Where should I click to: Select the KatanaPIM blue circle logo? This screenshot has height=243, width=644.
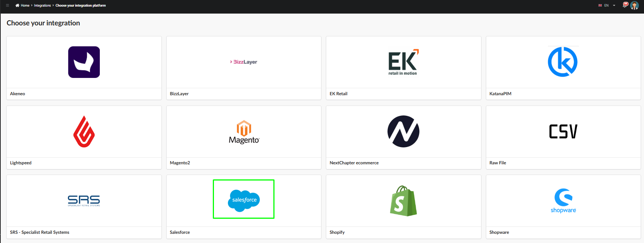[x=563, y=62]
